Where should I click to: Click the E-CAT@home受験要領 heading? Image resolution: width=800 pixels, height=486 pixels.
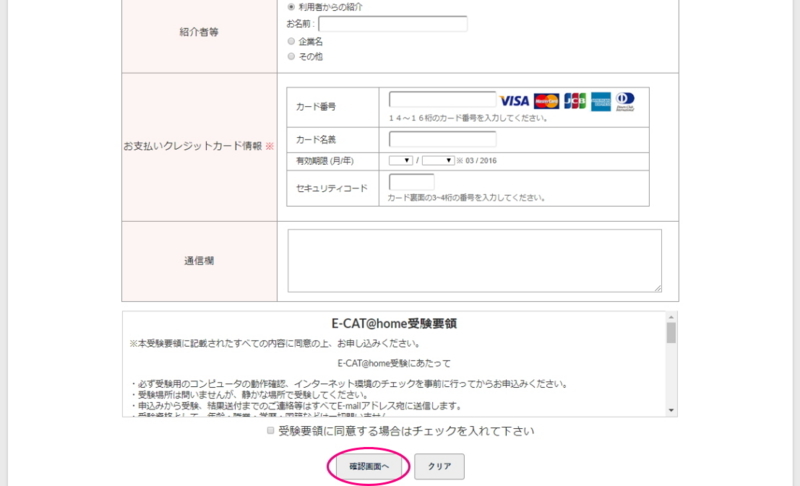(x=394, y=323)
